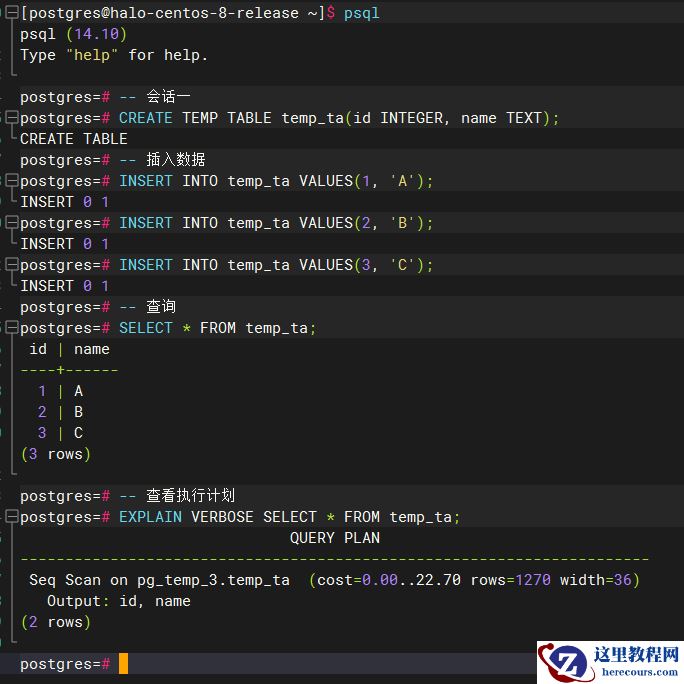Image resolution: width=684 pixels, height=684 pixels.
Task: Click the psql version number 14.10
Action: click(x=96, y=34)
